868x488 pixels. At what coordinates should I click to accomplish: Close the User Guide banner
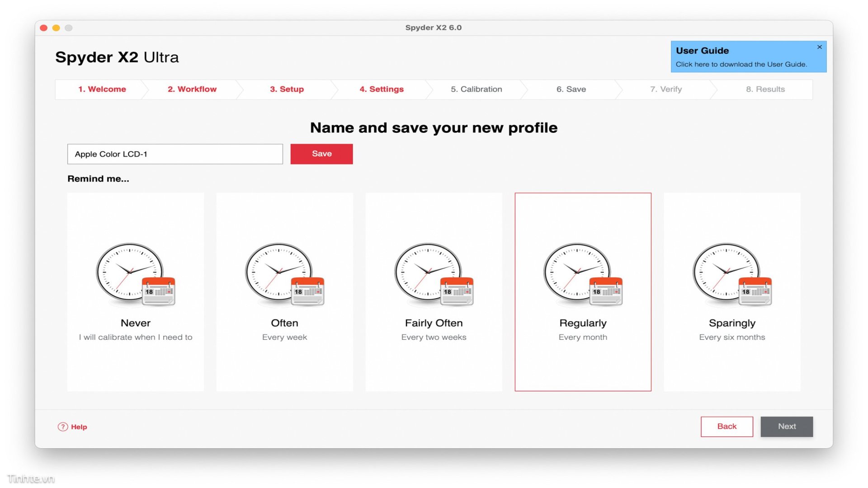(820, 47)
